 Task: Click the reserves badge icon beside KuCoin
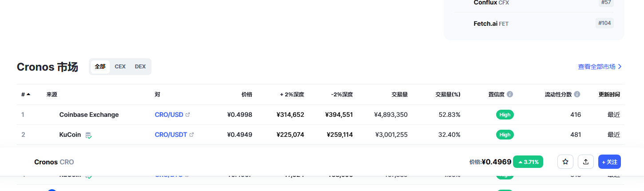point(88,135)
